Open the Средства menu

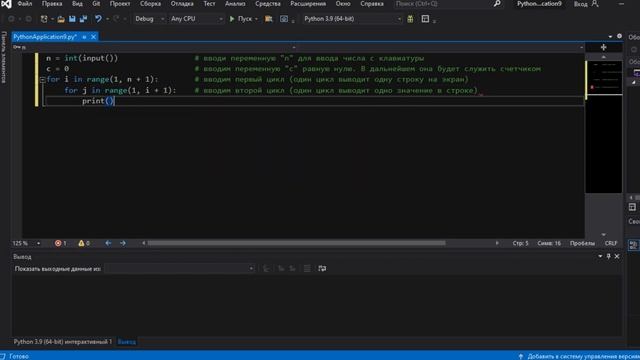268,4
